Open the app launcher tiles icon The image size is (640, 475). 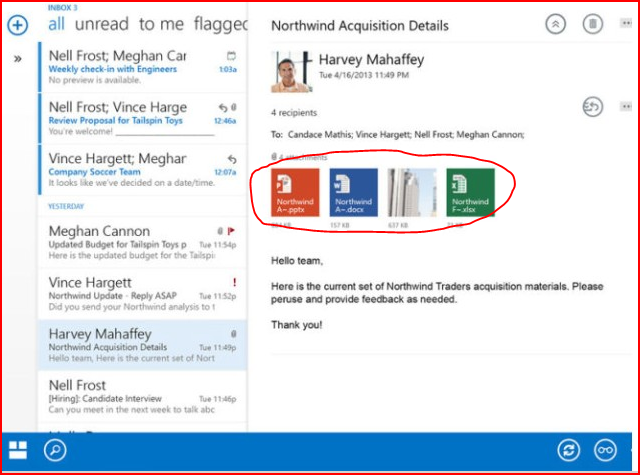(18, 450)
